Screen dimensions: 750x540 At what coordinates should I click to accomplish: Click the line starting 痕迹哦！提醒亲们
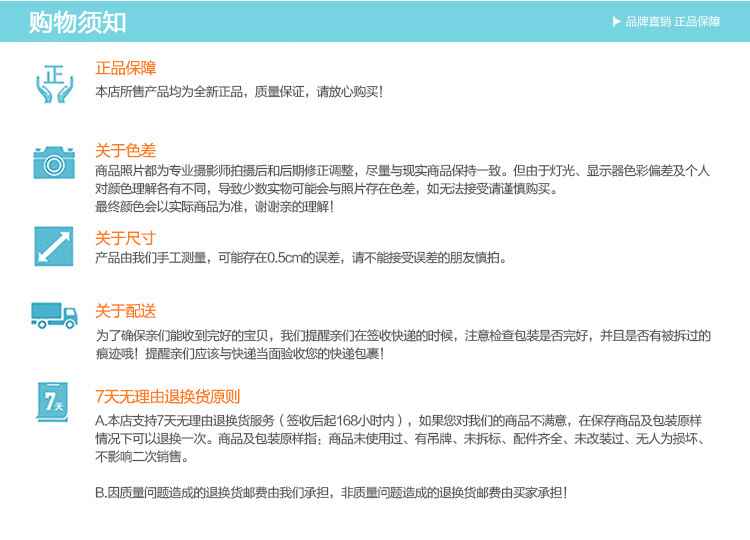[x=240, y=354]
